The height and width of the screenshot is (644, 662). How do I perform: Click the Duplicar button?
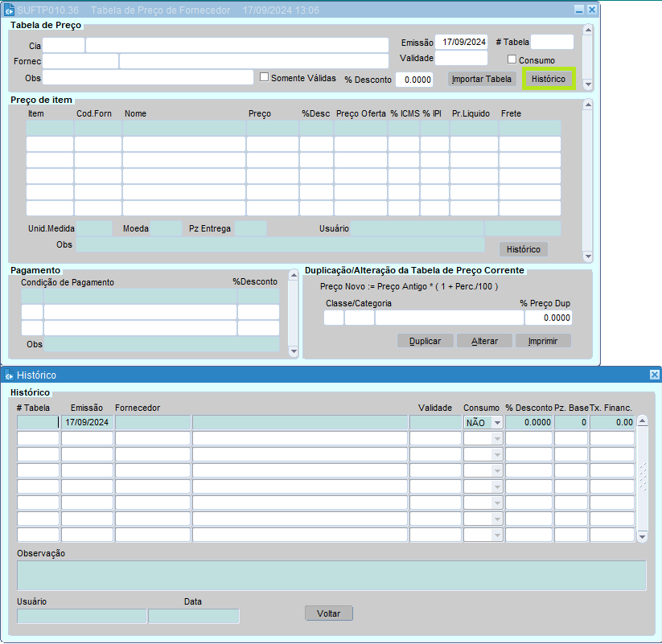click(x=425, y=341)
